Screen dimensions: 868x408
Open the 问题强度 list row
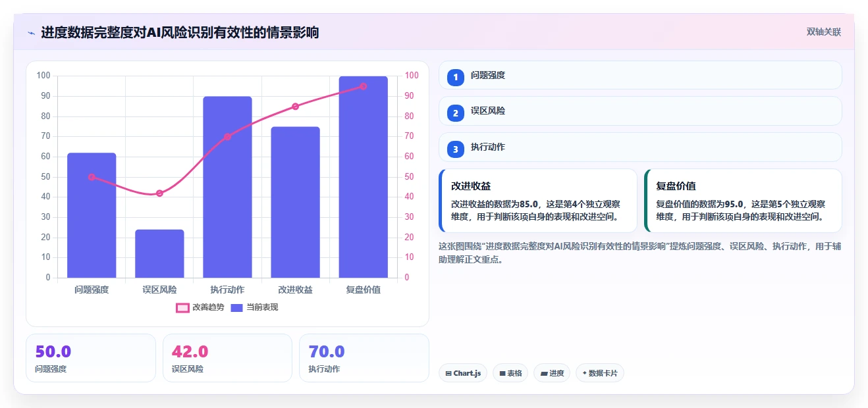(640, 75)
